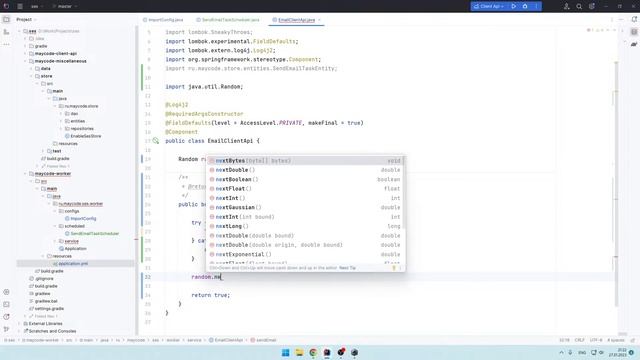The image size is (640, 360).
Task: Close the EmailClientApi.java tab
Action: click(320, 20)
